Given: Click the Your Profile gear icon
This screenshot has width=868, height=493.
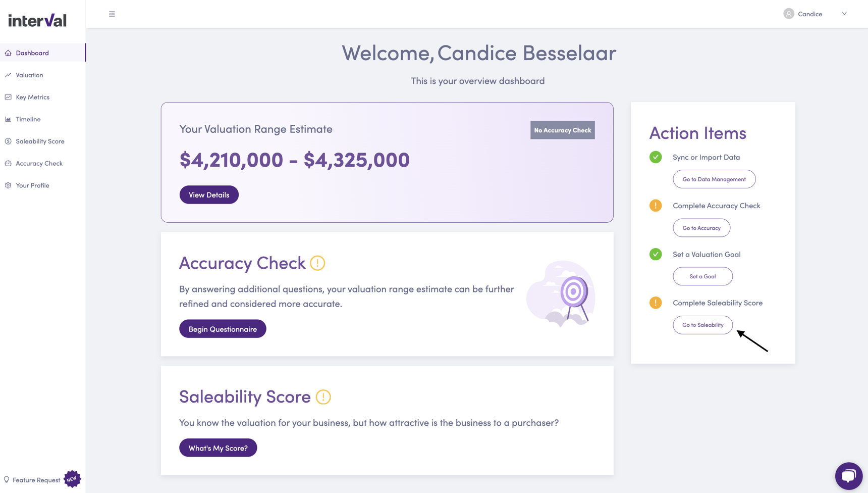Looking at the screenshot, I should click(x=8, y=185).
